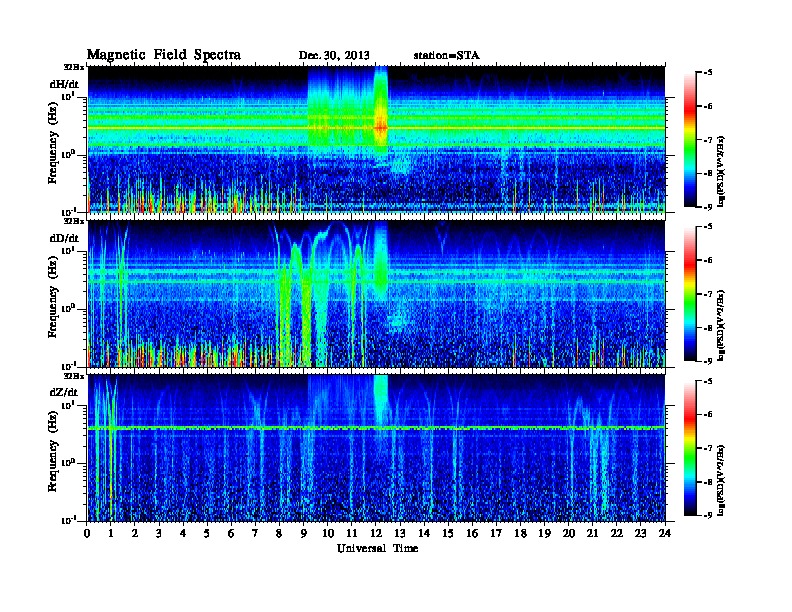
Task: Click the "-7" value on dD/dt color bar
Action: [x=708, y=293]
